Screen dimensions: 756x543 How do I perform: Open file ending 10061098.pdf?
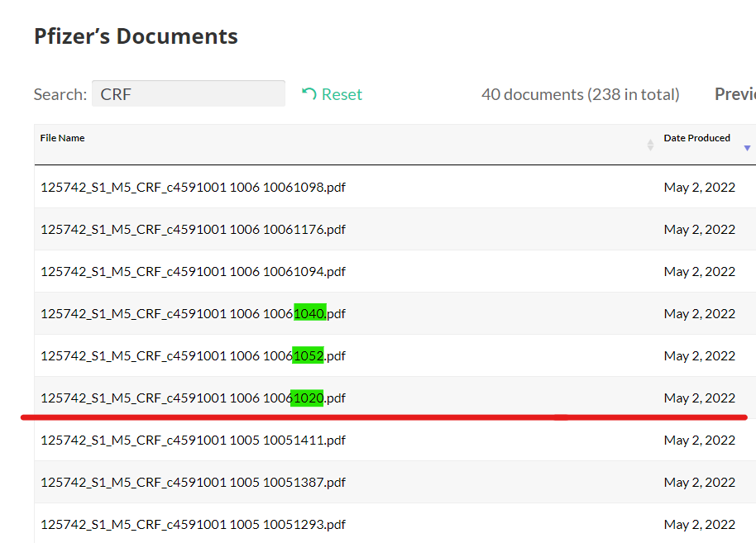pyautogui.click(x=193, y=187)
